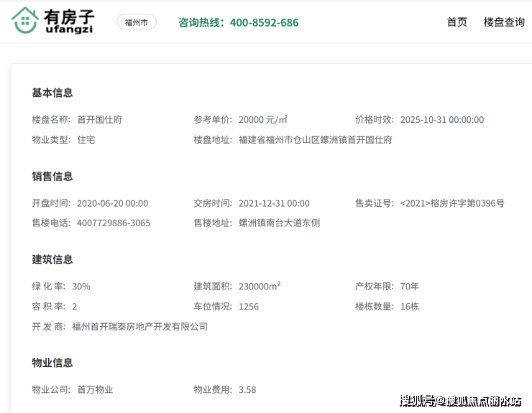Select the property name 首开国仕府
Viewport: 532px width, 413px height.
(x=99, y=120)
